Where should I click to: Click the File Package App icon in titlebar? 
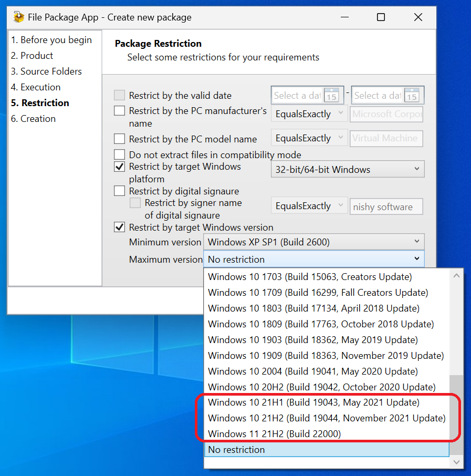click(x=19, y=17)
